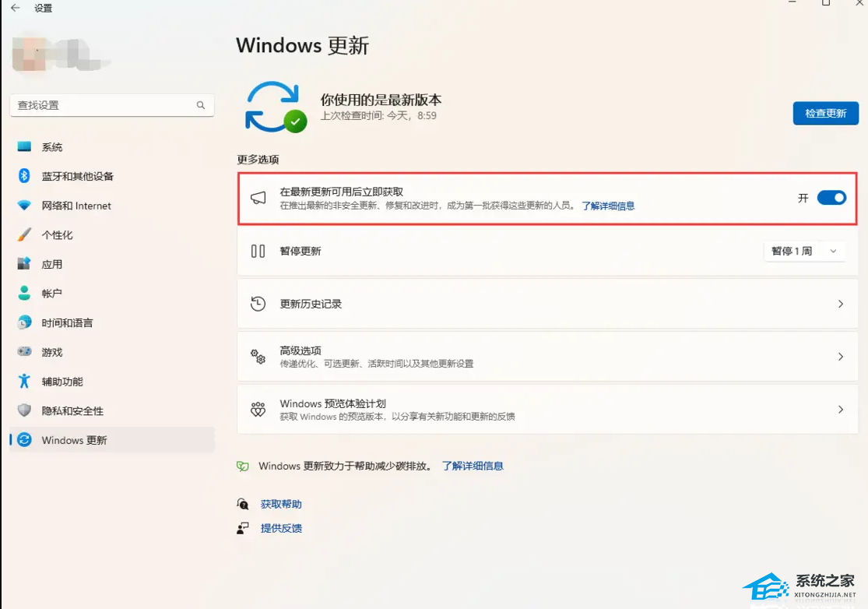Select 时间和语言 in the sidebar
The height and width of the screenshot is (609, 868).
point(112,322)
